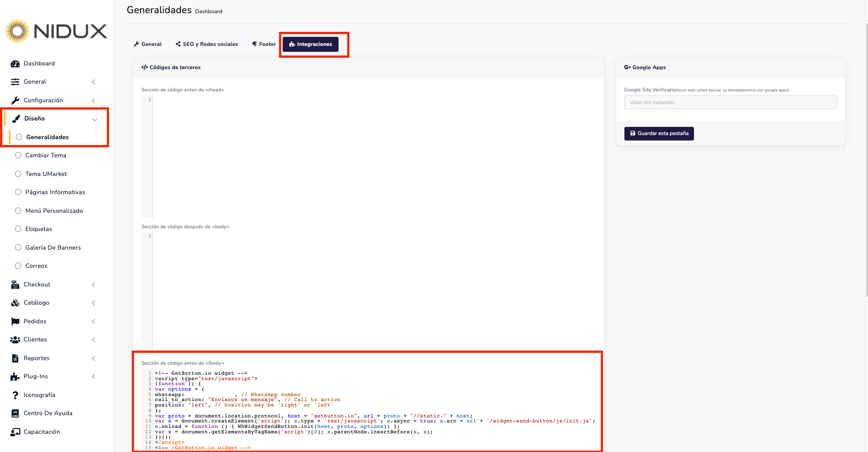
Task: Click the "Google Site Verification" field label
Action: [x=651, y=90]
